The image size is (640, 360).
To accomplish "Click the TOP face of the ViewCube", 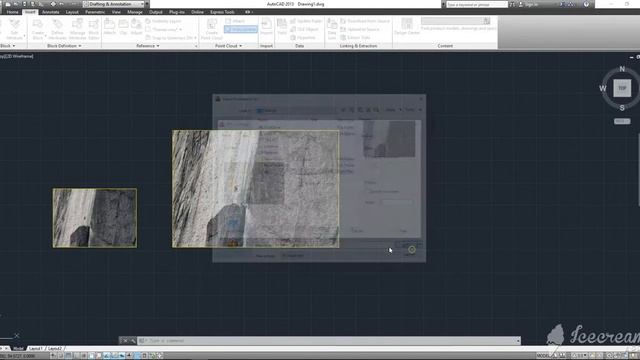I will pos(622,88).
